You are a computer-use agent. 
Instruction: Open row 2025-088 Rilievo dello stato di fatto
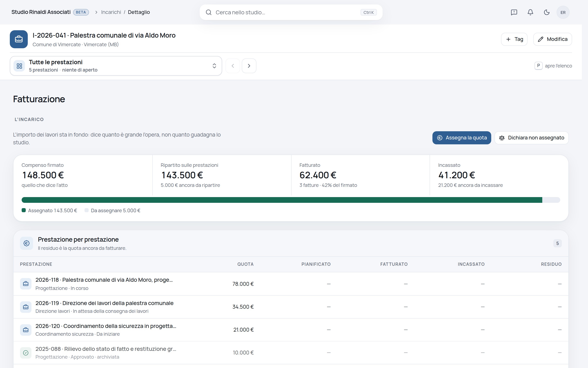(x=291, y=353)
